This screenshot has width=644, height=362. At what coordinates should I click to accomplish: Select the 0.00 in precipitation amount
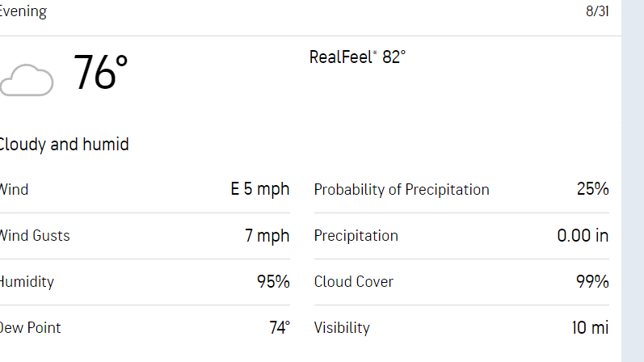click(583, 236)
